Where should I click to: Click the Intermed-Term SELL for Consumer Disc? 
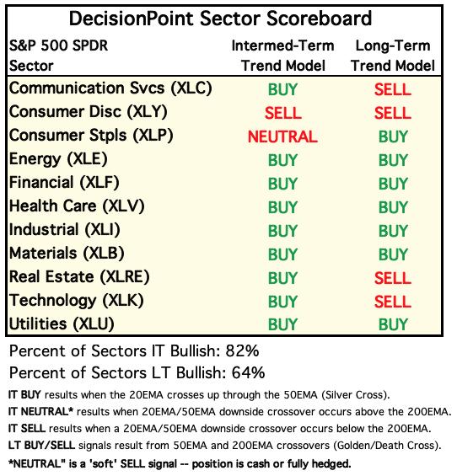click(x=283, y=113)
